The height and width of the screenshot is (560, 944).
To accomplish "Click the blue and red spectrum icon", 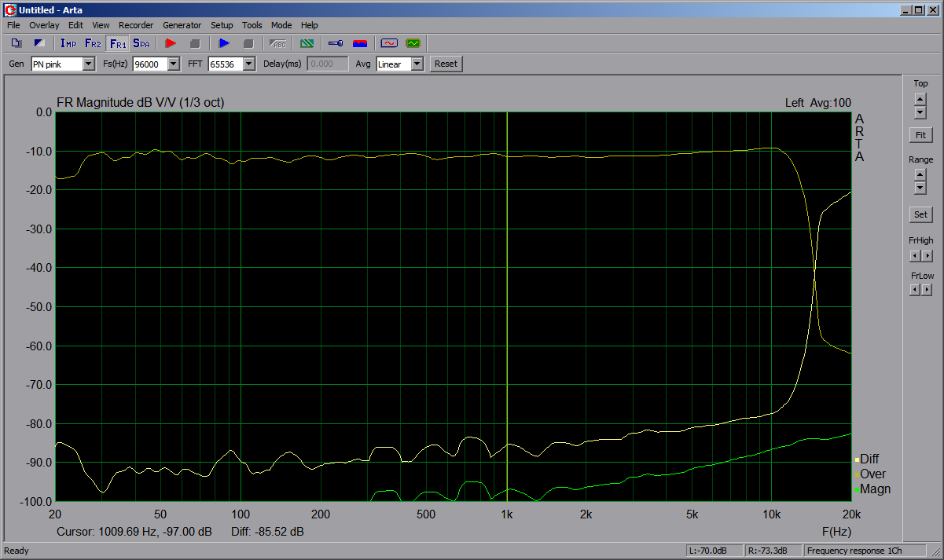I will click(360, 43).
